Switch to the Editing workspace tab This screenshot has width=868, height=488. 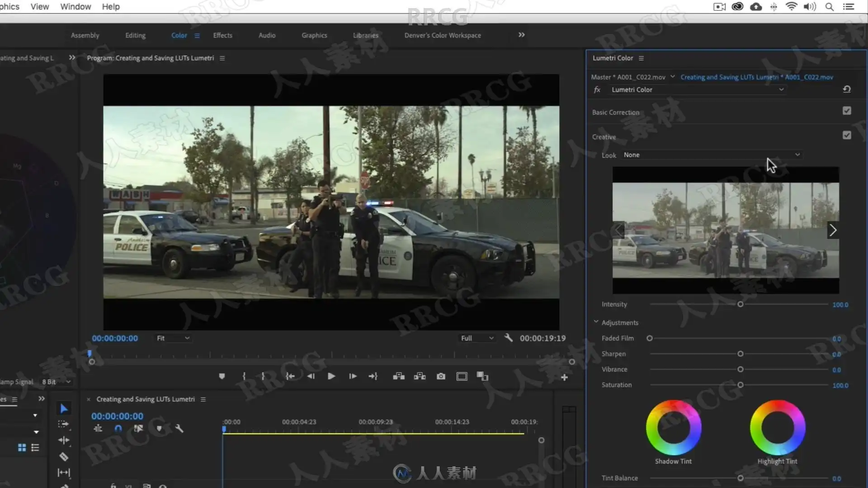click(135, 35)
